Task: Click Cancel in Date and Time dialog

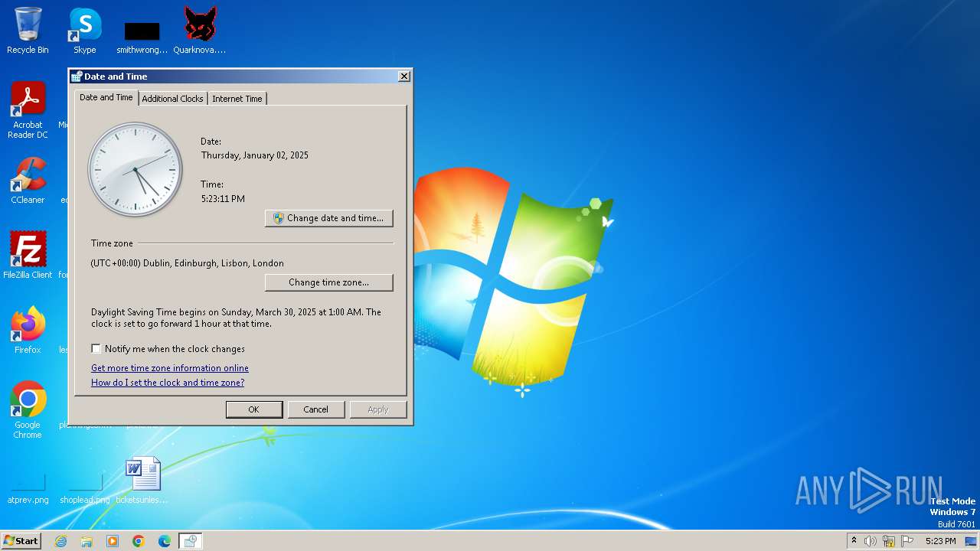Action: coord(316,409)
